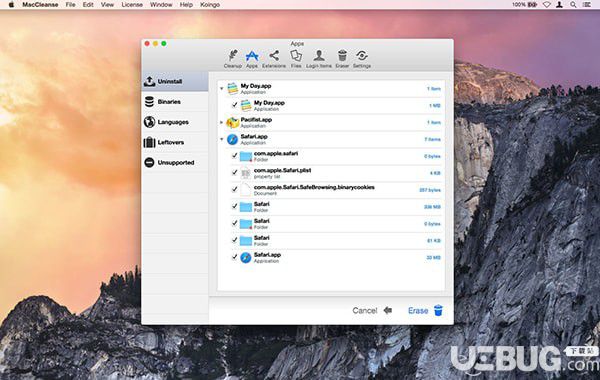The height and width of the screenshot is (380, 600).
Task: Open the Eraser toolbar tool
Action: coord(342,59)
